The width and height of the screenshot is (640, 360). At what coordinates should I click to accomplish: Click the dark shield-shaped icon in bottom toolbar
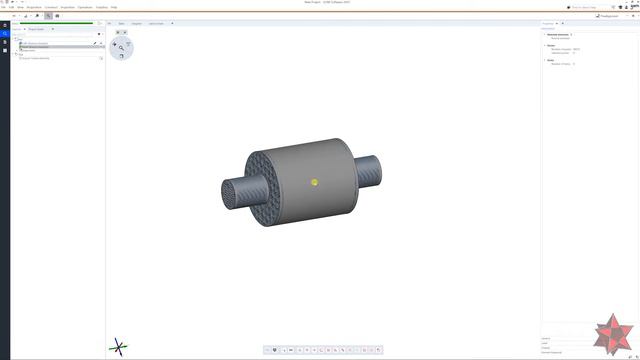tap(275, 350)
